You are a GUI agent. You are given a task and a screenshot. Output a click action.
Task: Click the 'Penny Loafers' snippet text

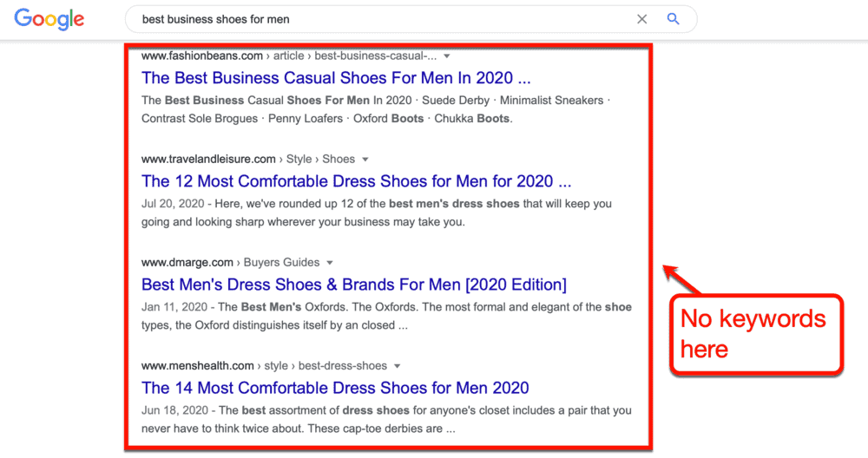306,119
